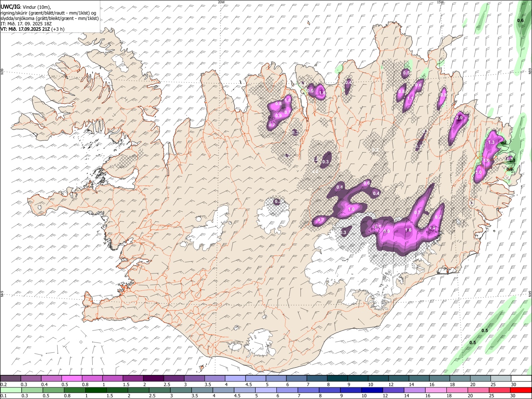Select the red 30 swatch in lower legend row

(x=520, y=390)
